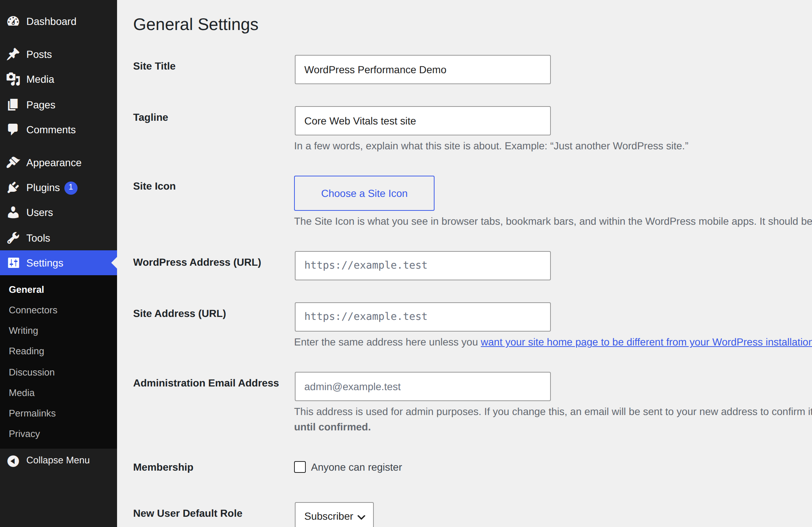Click the Plugins plug icon
Viewport: 812px width, 527px height.
coord(13,188)
